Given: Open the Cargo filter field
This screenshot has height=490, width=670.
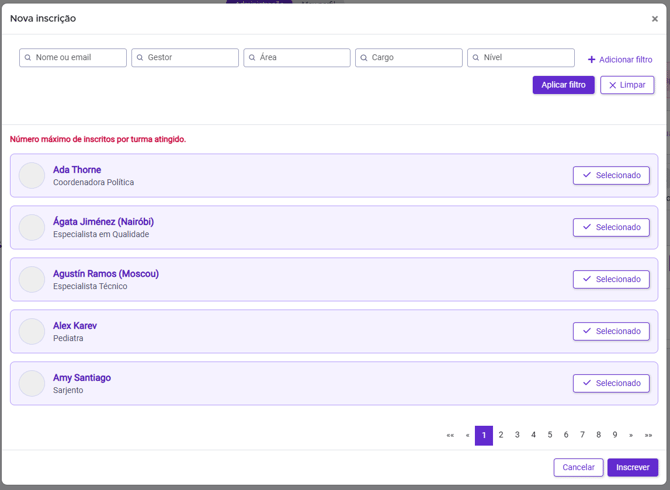Looking at the screenshot, I should [x=408, y=58].
